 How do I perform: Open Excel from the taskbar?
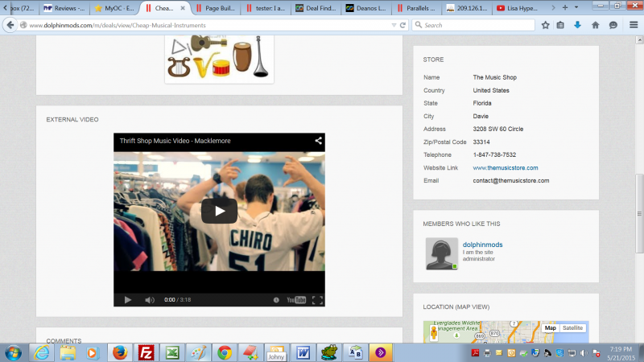pyautogui.click(x=172, y=352)
